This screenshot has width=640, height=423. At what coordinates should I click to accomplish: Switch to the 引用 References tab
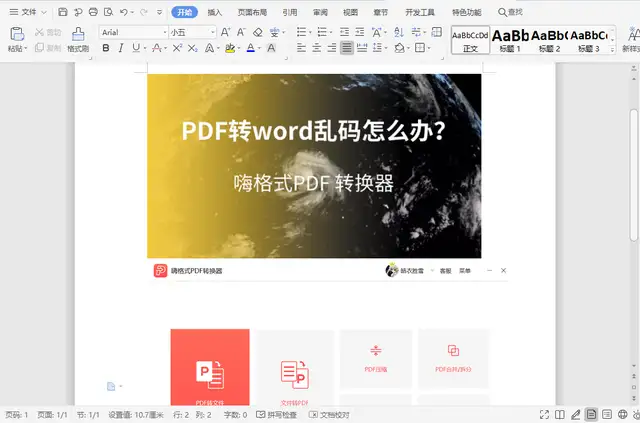pyautogui.click(x=290, y=12)
